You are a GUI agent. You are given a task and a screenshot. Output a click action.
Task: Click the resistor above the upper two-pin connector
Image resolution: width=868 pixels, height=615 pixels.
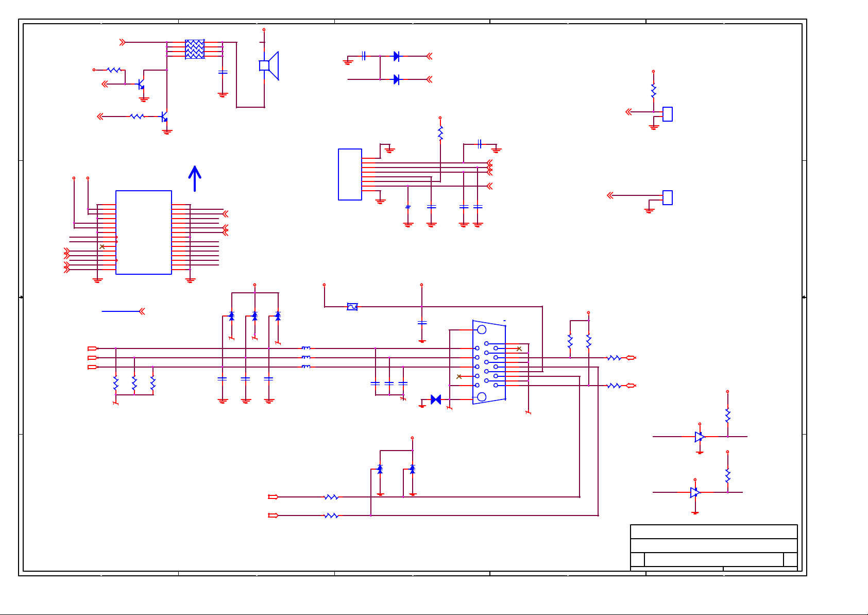[653, 91]
